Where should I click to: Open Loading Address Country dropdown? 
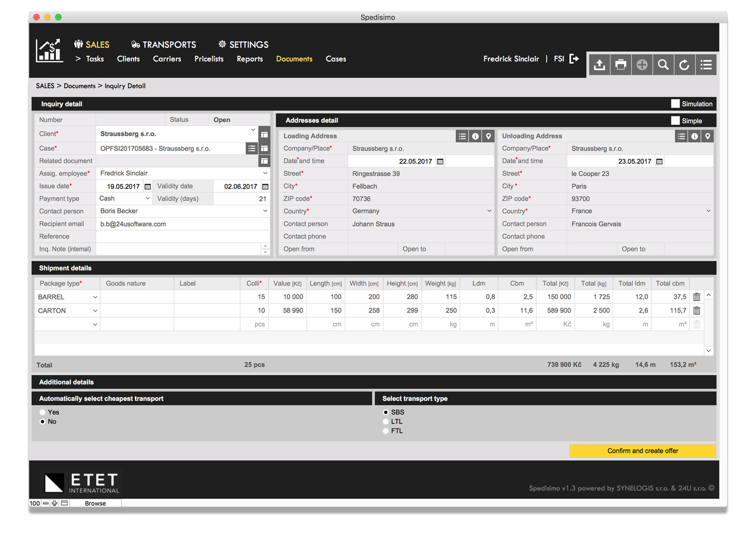pos(489,211)
